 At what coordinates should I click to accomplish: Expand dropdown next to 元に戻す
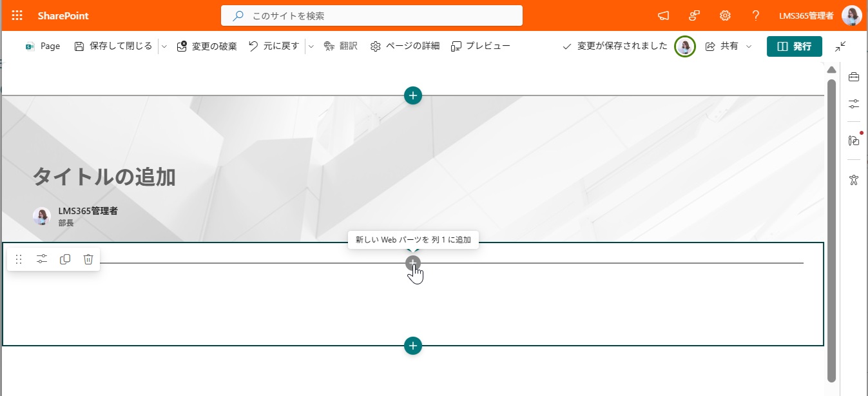click(x=311, y=46)
